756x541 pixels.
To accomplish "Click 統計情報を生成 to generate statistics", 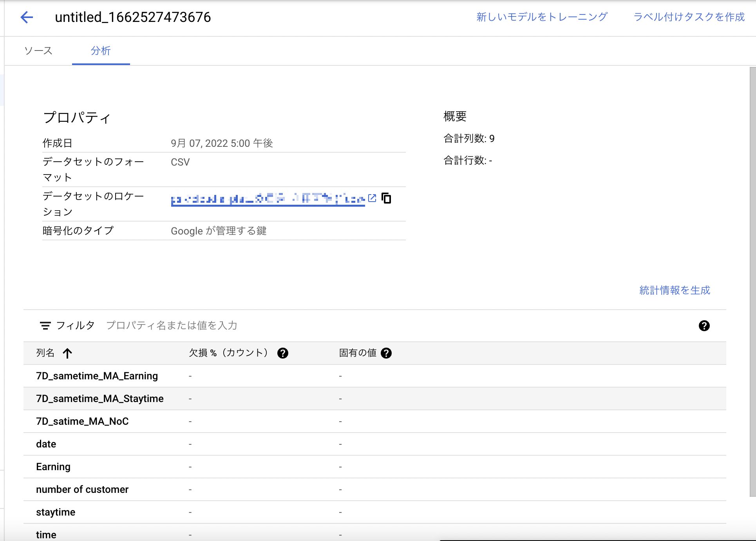I will [675, 290].
